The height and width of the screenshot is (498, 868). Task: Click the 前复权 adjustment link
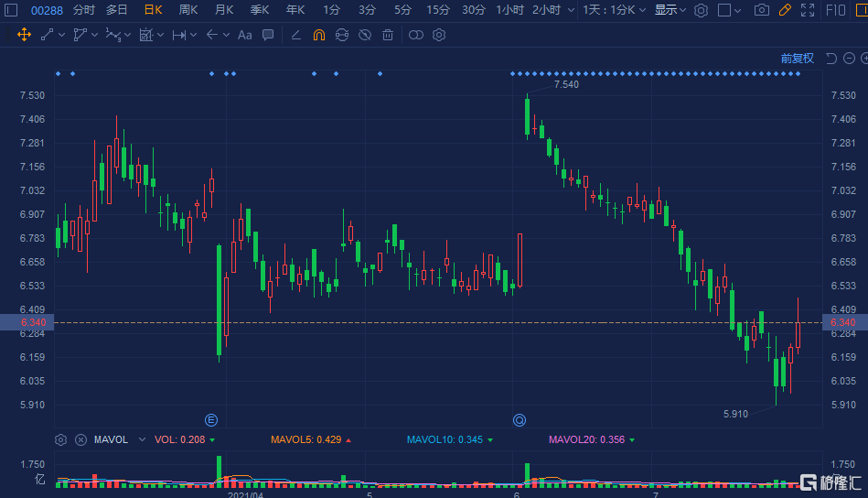tap(798, 59)
